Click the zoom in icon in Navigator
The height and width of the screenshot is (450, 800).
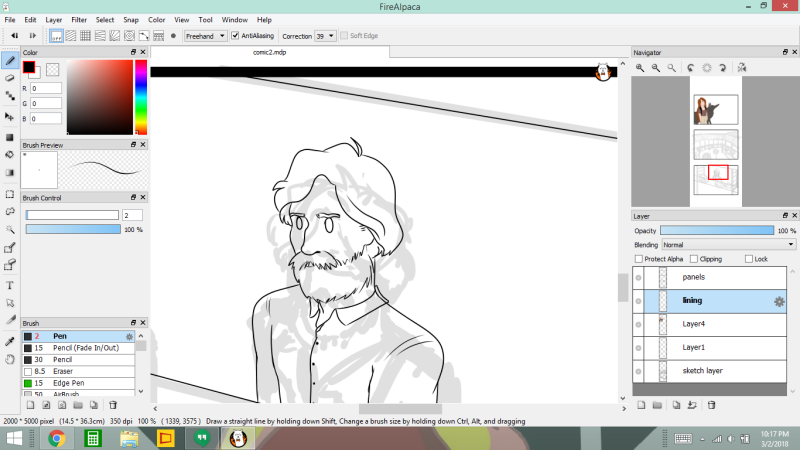tap(640, 68)
